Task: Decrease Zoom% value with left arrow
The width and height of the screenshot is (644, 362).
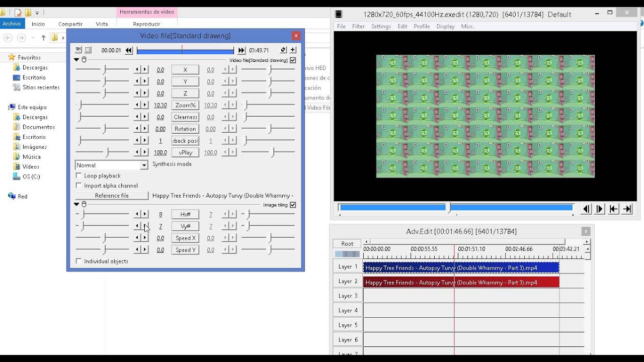Action: point(137,105)
